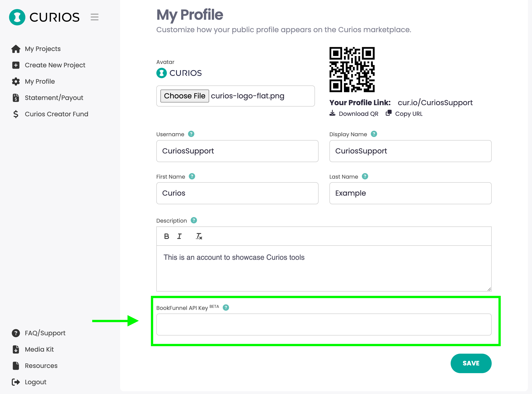Open the Resources link
The width and height of the screenshot is (532, 394).
pyautogui.click(x=41, y=366)
